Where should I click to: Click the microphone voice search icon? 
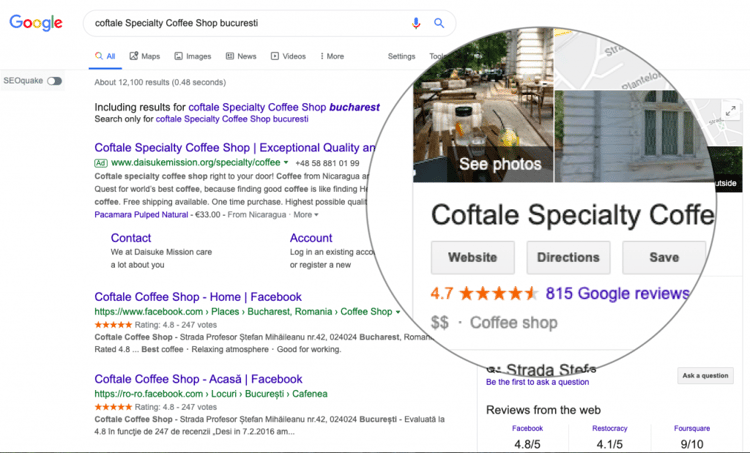416,23
